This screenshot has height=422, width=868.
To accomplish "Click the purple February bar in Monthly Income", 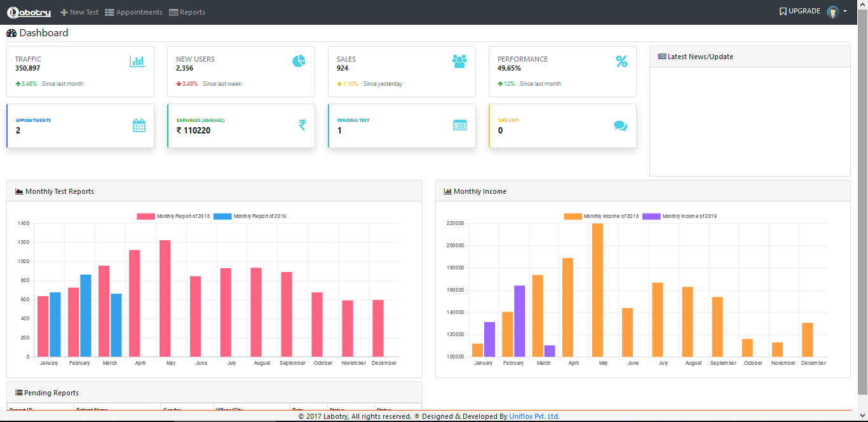I will point(520,321).
